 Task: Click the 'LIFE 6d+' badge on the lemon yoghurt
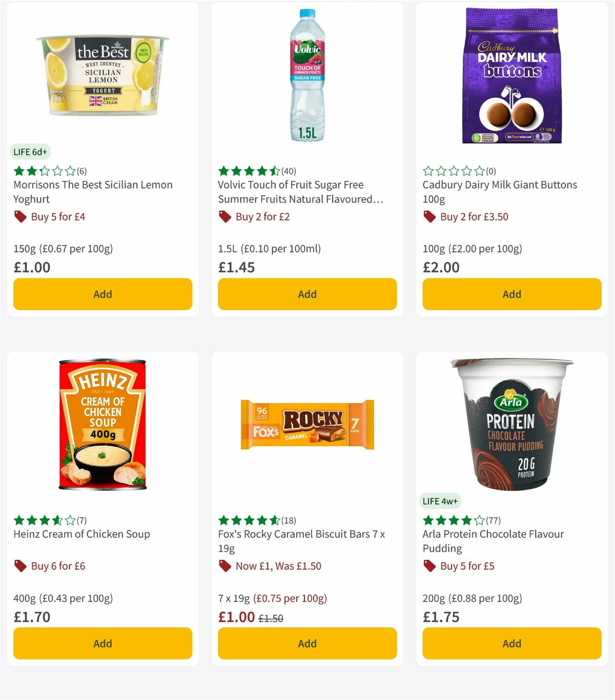tap(30, 152)
